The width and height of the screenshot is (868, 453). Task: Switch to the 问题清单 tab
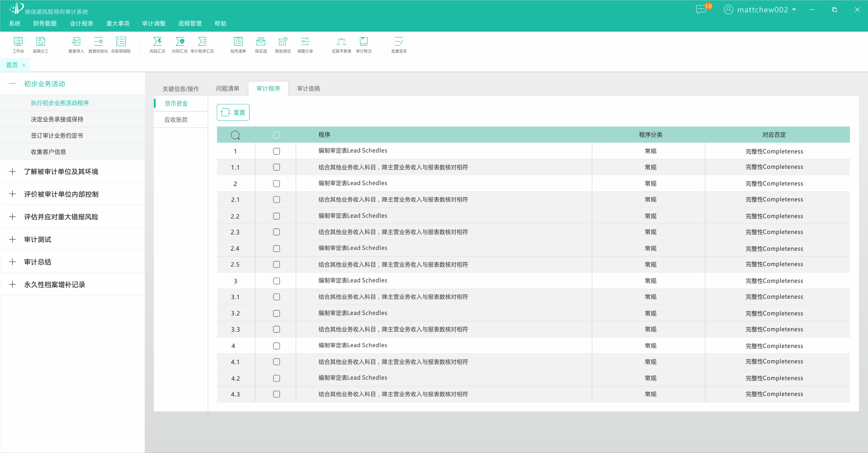[227, 89]
